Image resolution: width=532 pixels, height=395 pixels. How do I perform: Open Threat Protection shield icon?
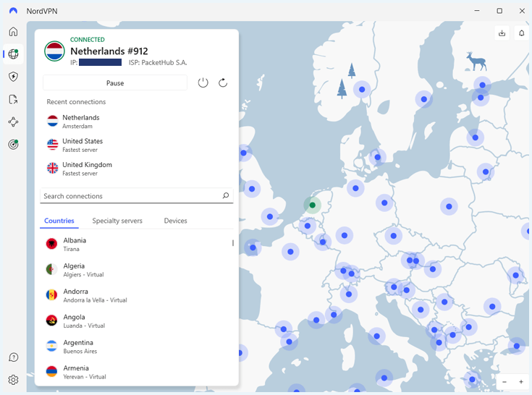(13, 77)
